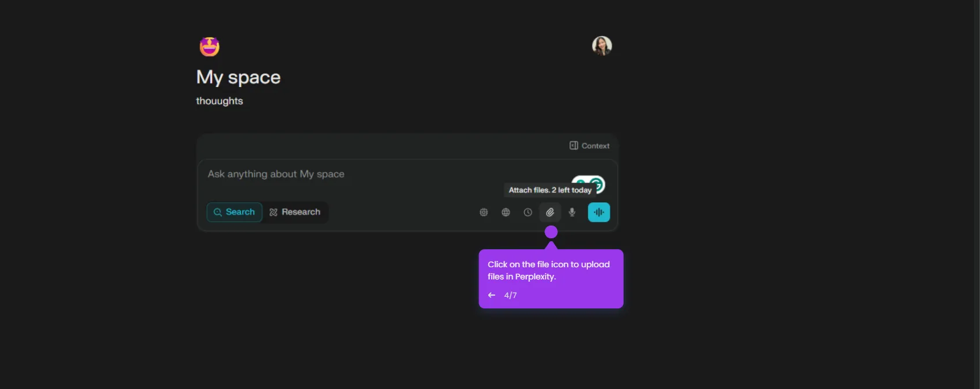Open the Context panel
This screenshot has width=980, height=389.
589,146
